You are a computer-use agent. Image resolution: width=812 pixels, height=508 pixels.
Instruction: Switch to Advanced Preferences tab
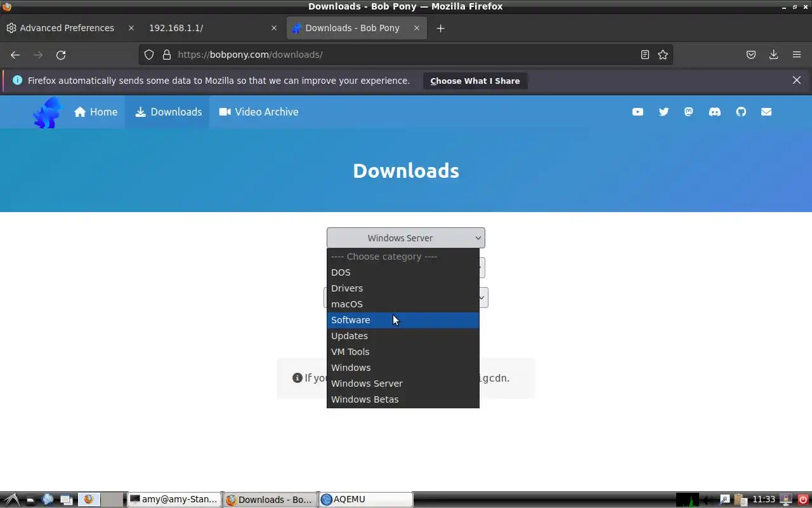70,28
